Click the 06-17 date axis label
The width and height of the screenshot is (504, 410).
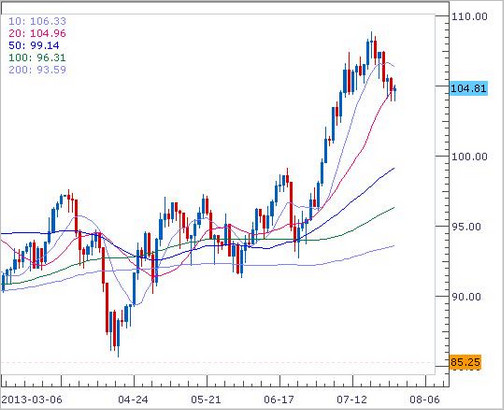coord(279,399)
